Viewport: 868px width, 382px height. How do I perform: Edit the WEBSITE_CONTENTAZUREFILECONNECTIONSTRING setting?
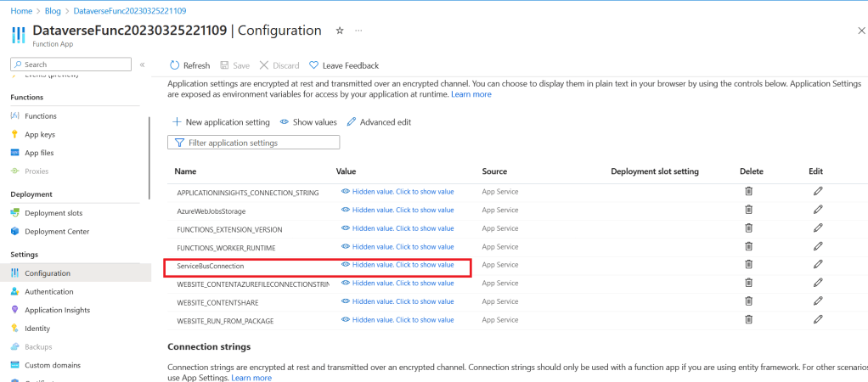[818, 283]
